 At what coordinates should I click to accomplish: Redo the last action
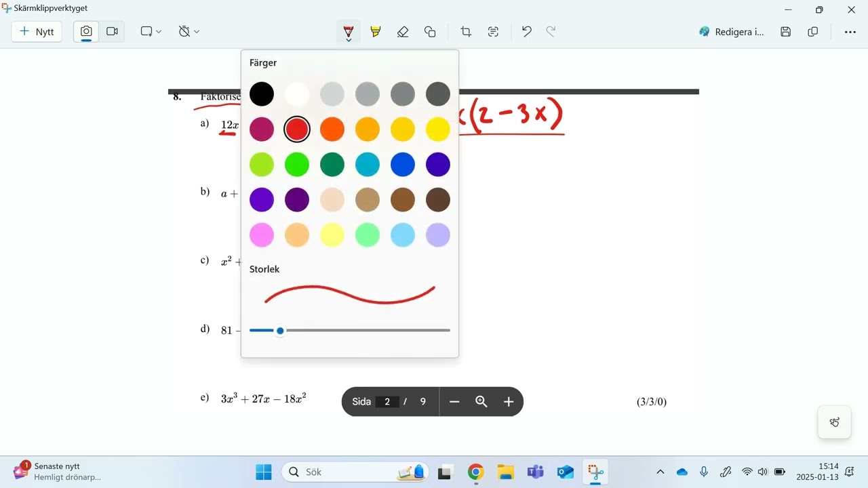click(x=551, y=32)
